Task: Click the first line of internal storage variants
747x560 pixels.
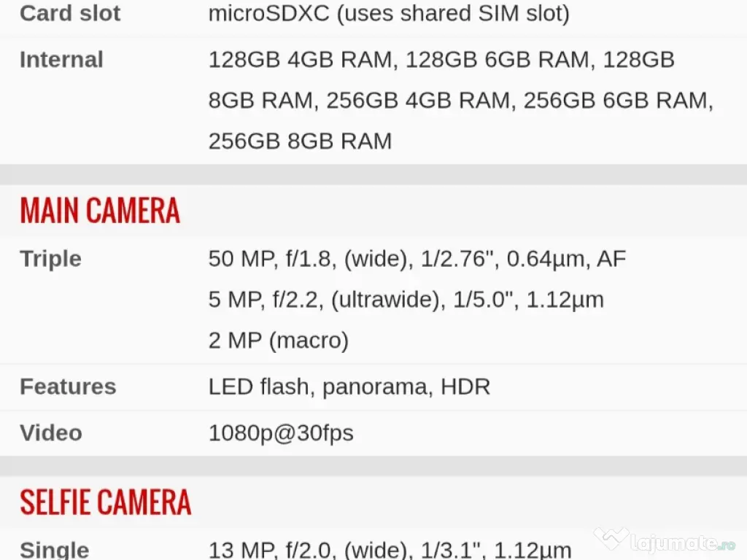Action: tap(441, 60)
